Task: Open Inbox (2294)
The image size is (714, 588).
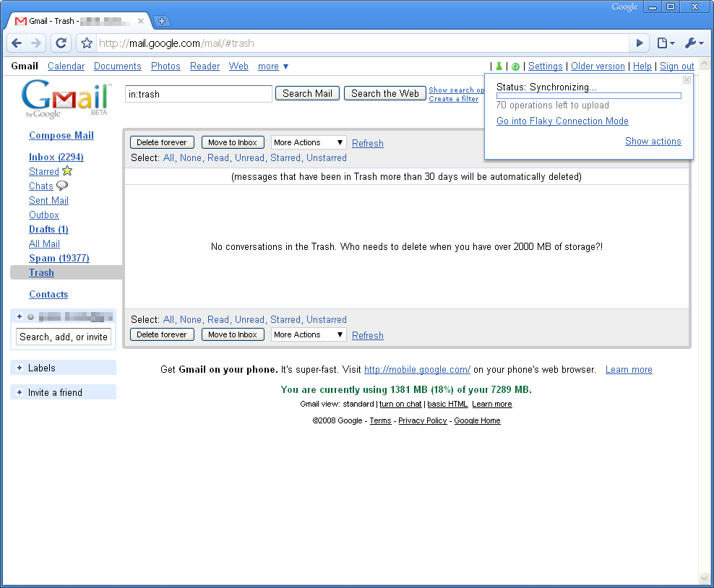Action: pos(56,157)
